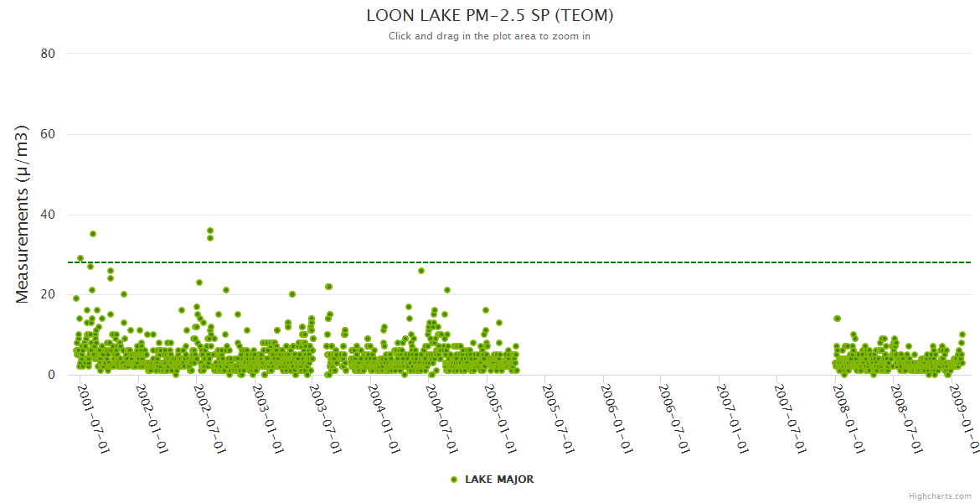Select the 40 y-axis tick label
This screenshot has height=503, width=980.
tap(48, 215)
